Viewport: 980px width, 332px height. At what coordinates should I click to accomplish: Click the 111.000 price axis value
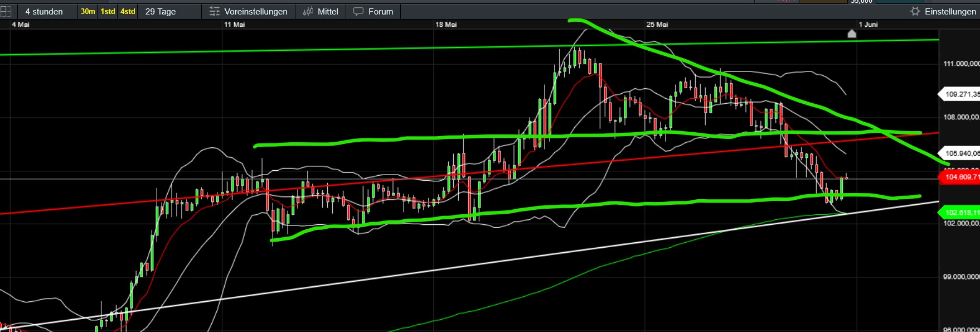tap(961, 64)
